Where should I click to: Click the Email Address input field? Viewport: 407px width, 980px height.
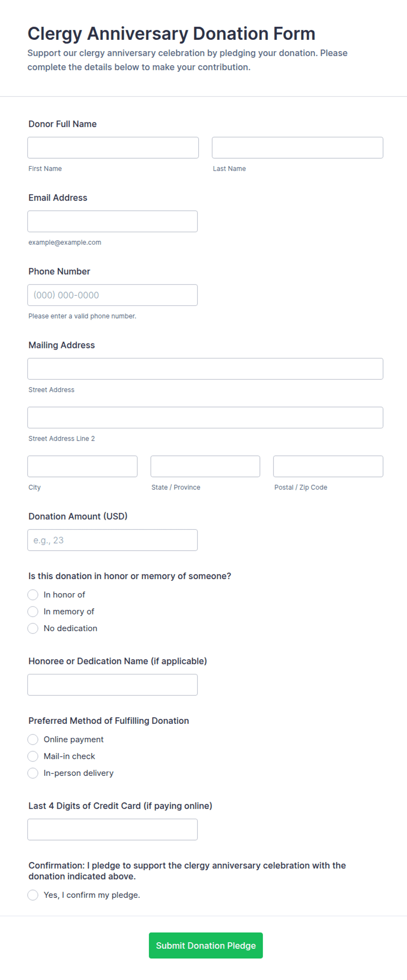(112, 221)
